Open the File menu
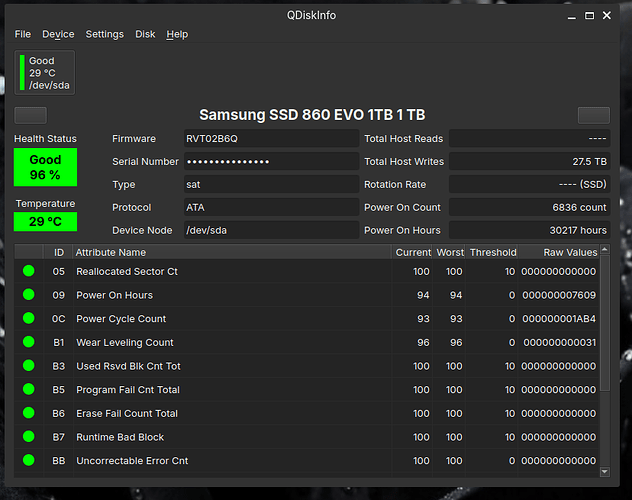632x500 pixels. pyautogui.click(x=23, y=34)
